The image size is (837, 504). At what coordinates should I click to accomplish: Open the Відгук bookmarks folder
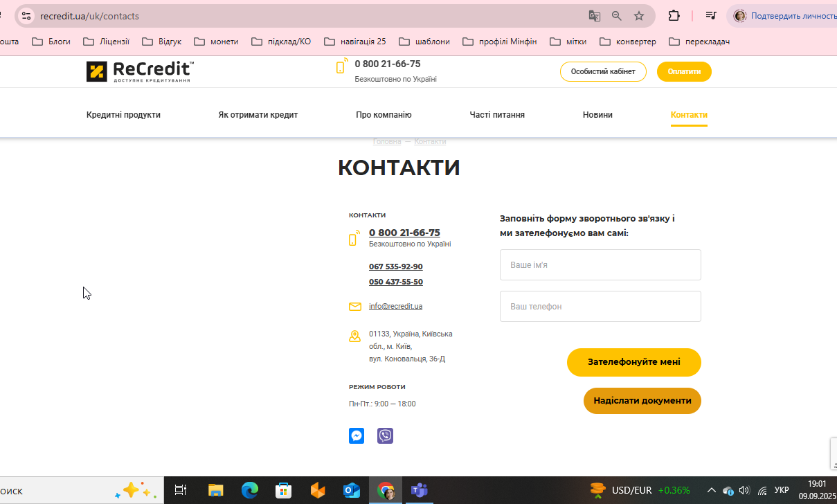click(161, 42)
